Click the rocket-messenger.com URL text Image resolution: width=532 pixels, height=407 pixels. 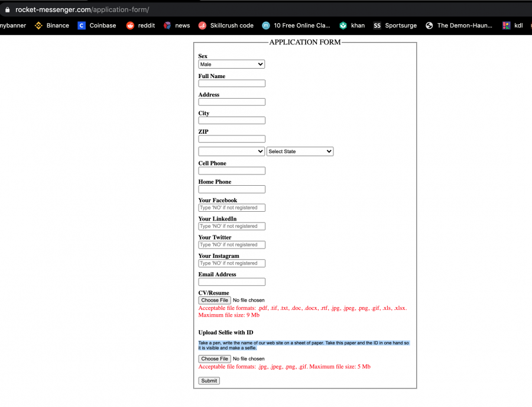click(82, 9)
